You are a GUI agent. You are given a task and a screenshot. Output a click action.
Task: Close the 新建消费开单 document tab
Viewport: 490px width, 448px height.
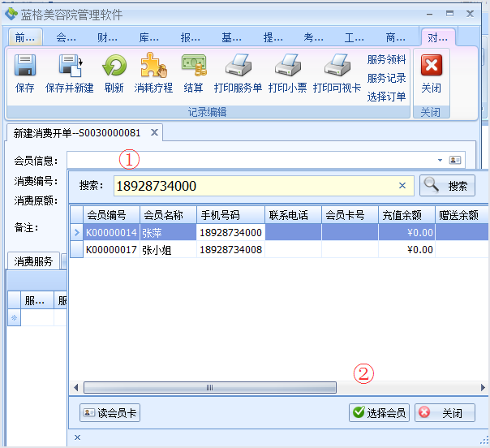tap(154, 132)
